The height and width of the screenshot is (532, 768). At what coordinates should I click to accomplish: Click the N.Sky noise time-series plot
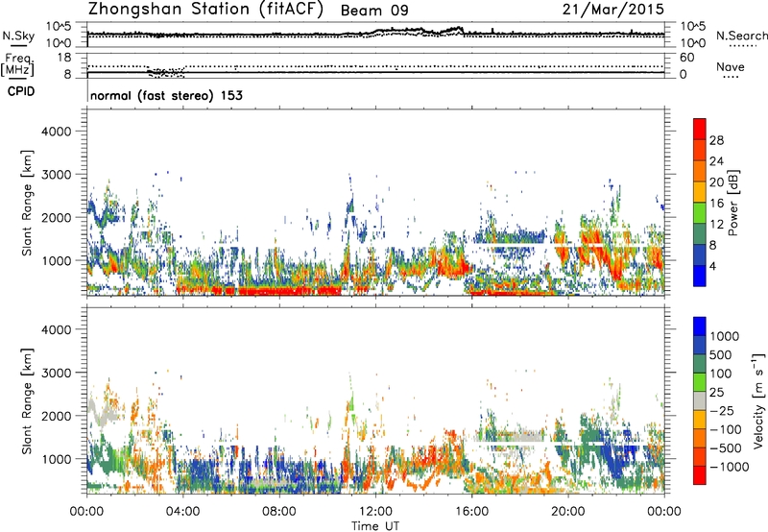[375, 35]
